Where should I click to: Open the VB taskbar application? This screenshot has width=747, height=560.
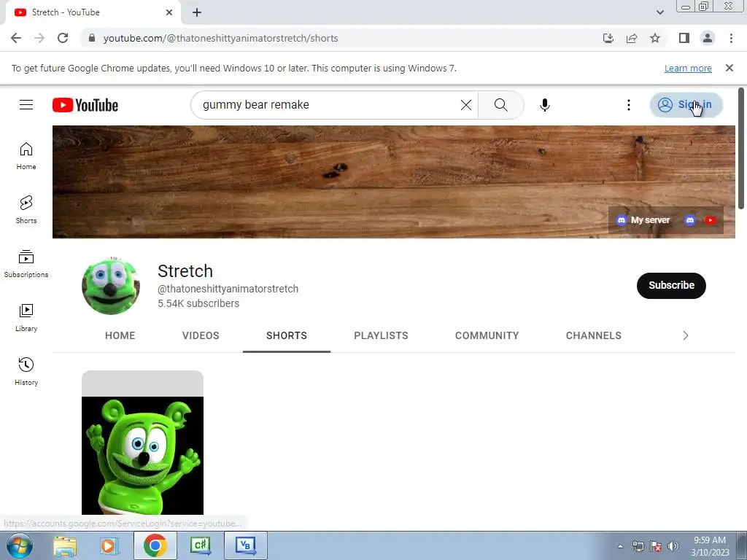(x=245, y=545)
